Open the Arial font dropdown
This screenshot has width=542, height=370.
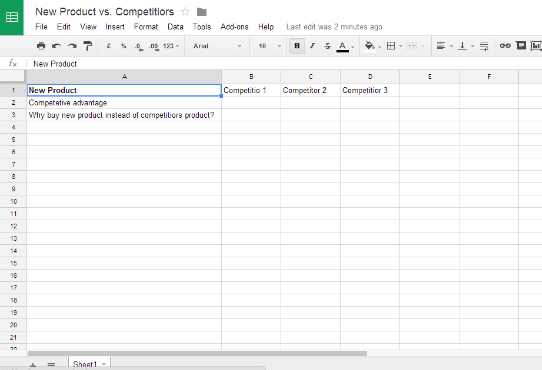pyautogui.click(x=217, y=46)
